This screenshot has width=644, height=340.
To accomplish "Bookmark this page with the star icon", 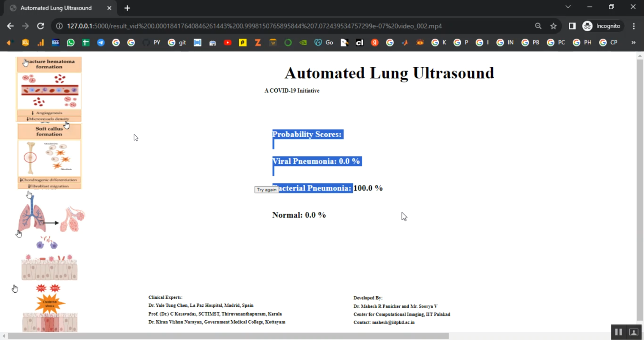I will click(553, 26).
